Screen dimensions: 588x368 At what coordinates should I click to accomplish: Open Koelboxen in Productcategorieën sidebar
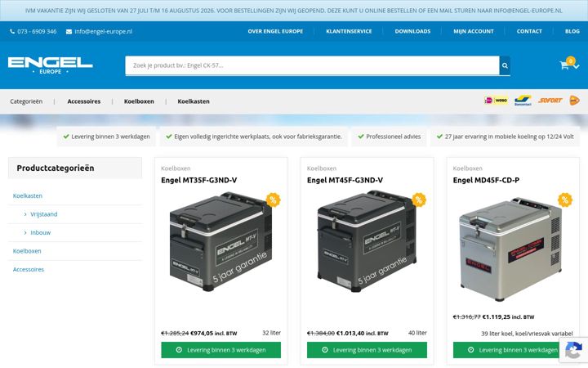click(x=27, y=251)
